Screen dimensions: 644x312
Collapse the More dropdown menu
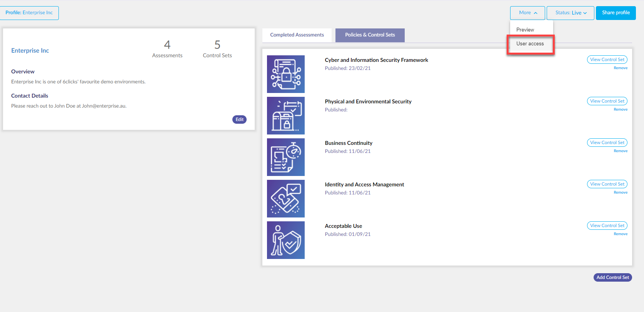coord(527,13)
